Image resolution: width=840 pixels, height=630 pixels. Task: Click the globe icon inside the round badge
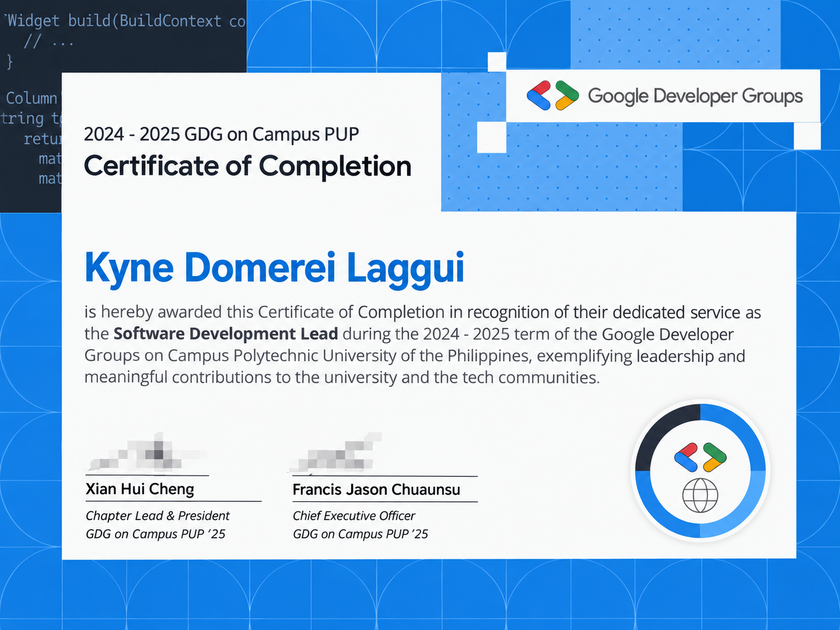[x=700, y=495]
